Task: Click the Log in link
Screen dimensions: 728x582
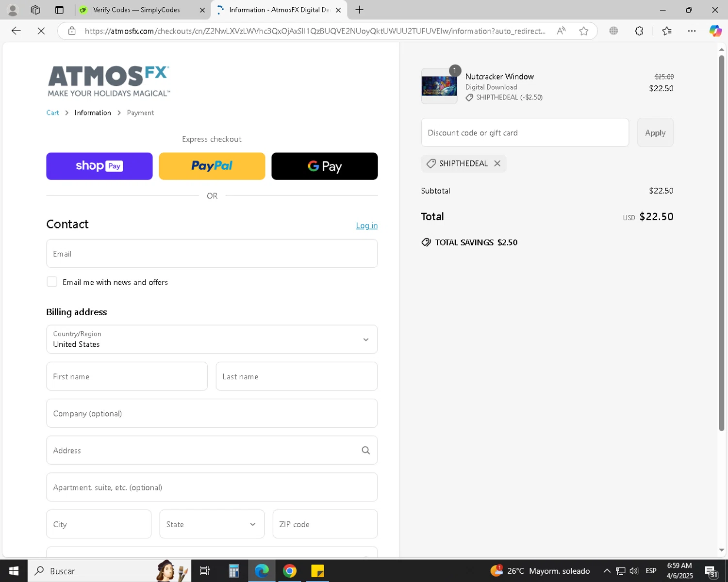Action: (x=367, y=226)
